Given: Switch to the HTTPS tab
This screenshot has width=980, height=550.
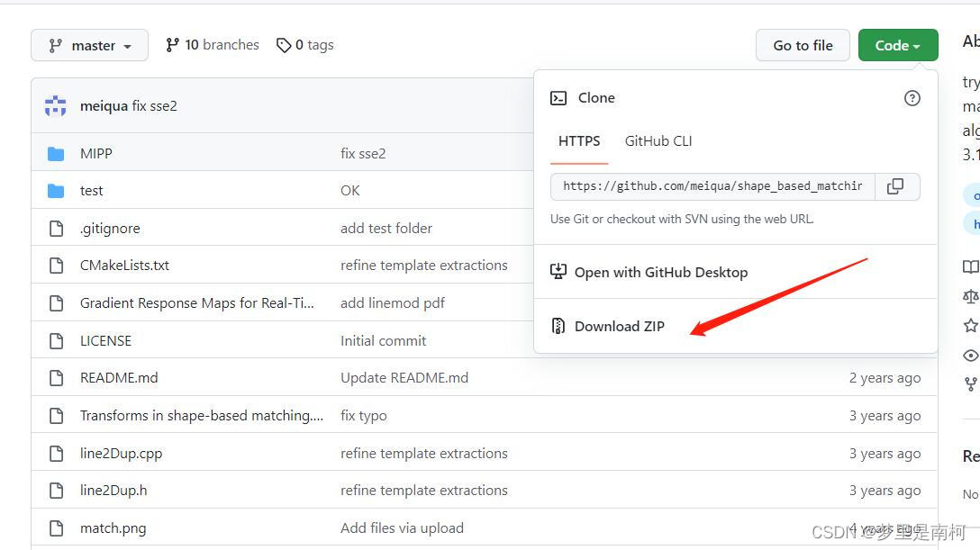Looking at the screenshot, I should pyautogui.click(x=579, y=140).
